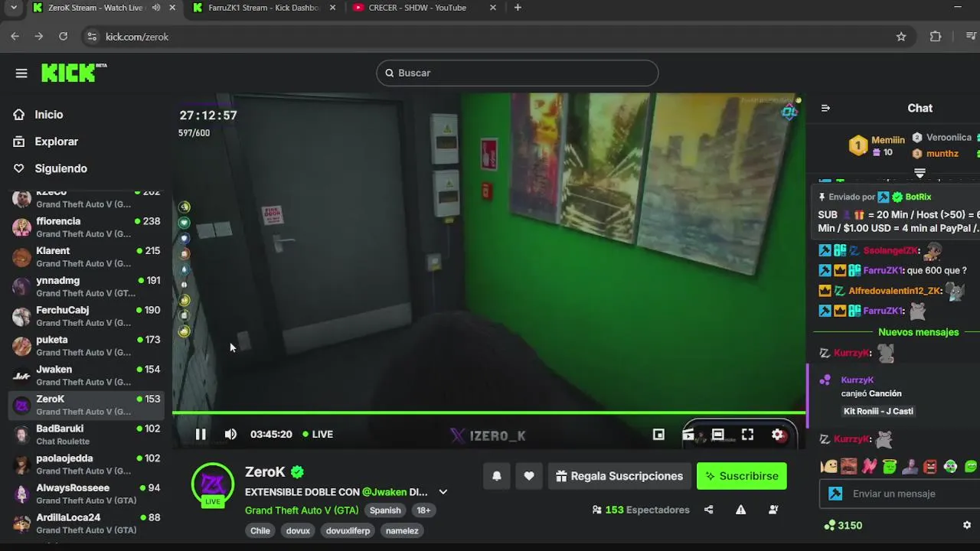Open FerchuCabj's channel in the sidebar
The image size is (980, 551).
click(x=87, y=316)
